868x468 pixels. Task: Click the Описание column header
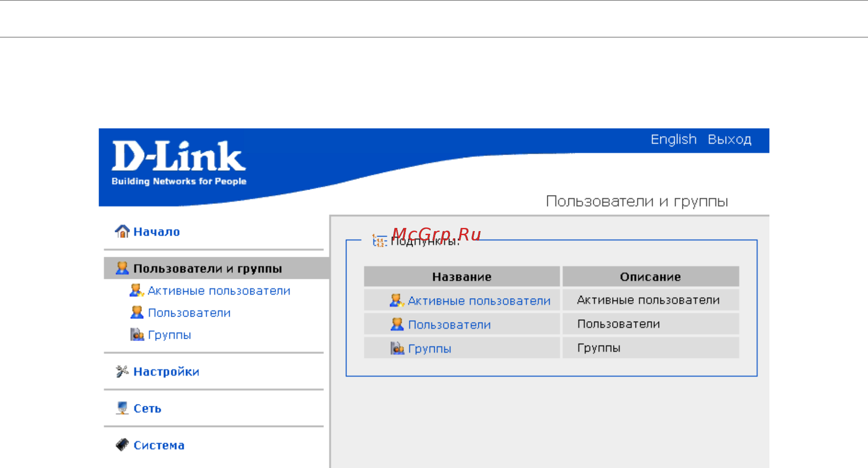(650, 277)
